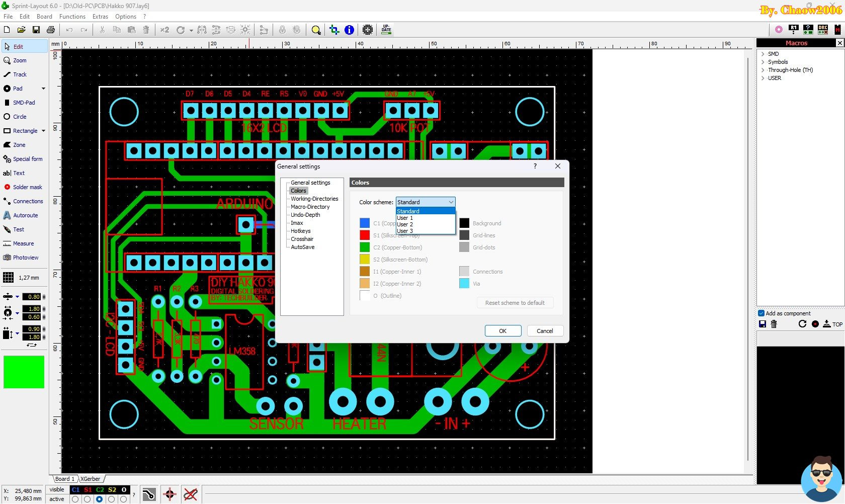Open the Macro library icon in toolbar
This screenshot has height=504, width=845.
(x=837, y=30)
